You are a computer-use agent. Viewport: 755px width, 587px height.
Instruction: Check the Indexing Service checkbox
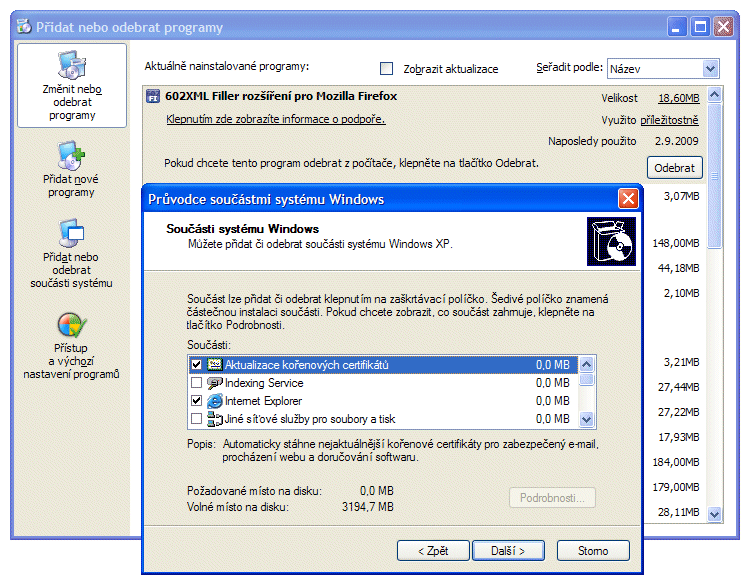pyautogui.click(x=196, y=383)
